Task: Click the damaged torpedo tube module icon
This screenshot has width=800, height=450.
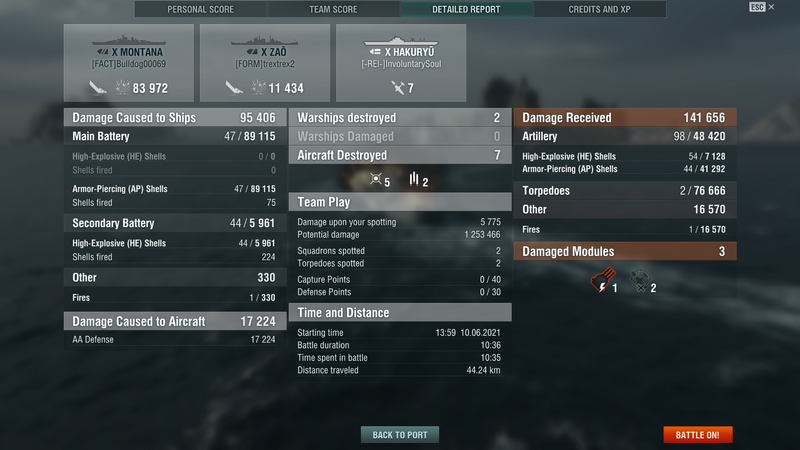Action: click(x=603, y=280)
